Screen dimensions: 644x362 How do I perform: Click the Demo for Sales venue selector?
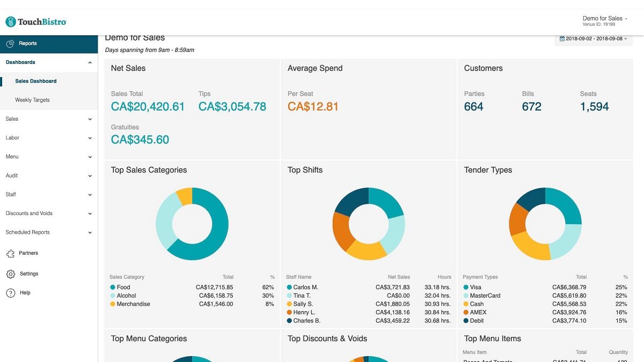tap(602, 18)
